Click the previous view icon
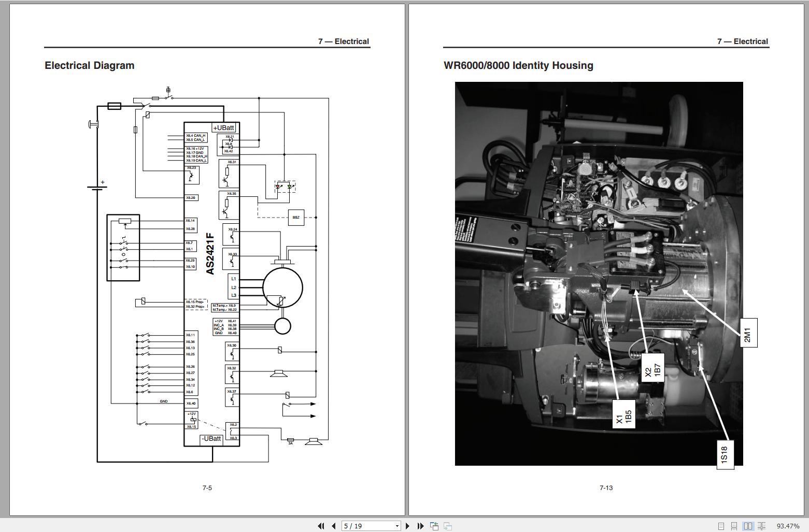The width and height of the screenshot is (809, 532). 434,526
